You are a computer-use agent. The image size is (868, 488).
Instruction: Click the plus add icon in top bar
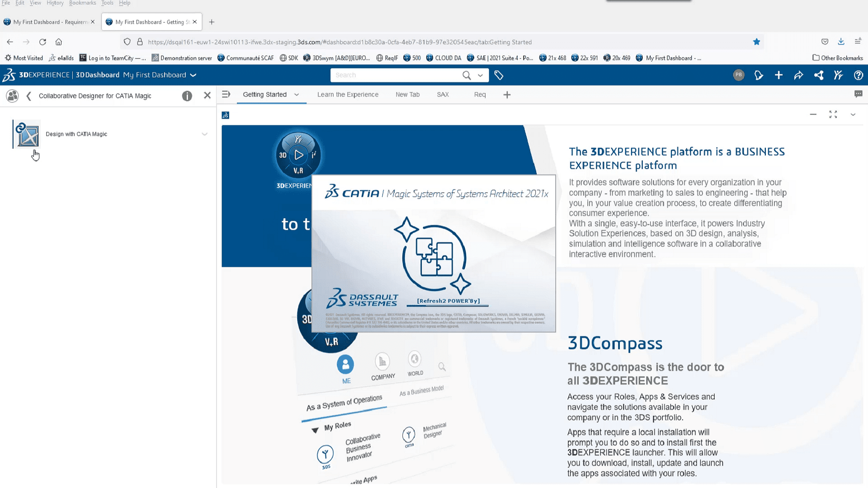coord(778,75)
